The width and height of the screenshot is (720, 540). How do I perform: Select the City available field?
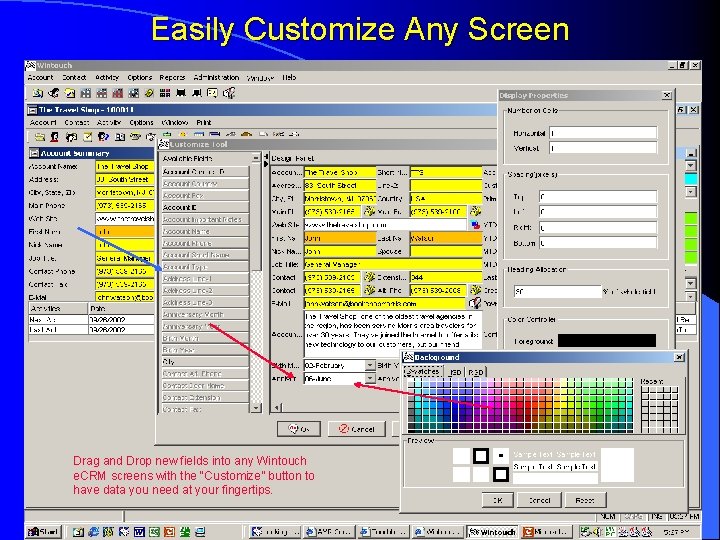[x=205, y=362]
